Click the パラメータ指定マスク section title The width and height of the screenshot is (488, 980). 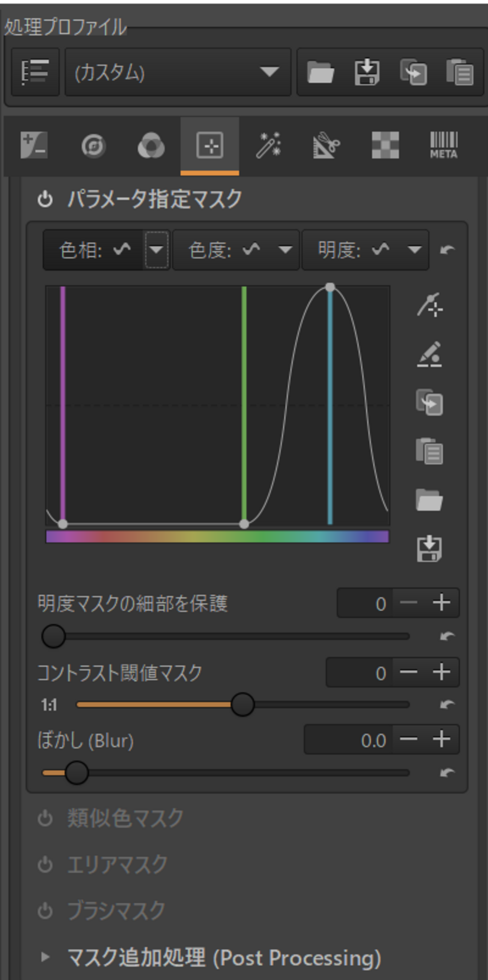[155, 200]
